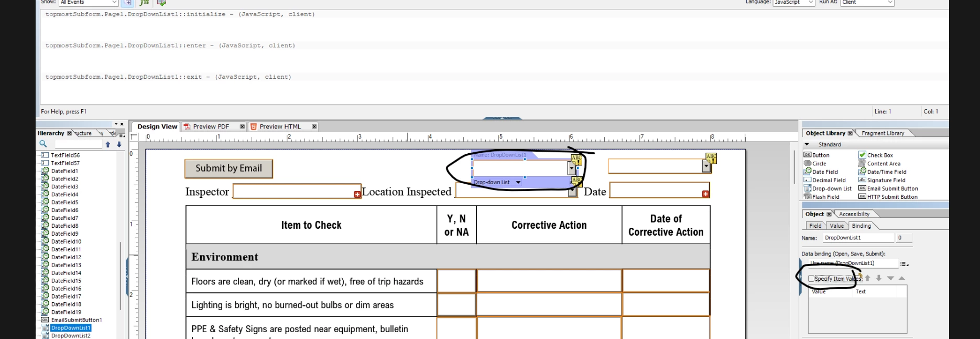The image size is (980, 339).
Task: Click the initialize event script line
Action: click(x=180, y=14)
